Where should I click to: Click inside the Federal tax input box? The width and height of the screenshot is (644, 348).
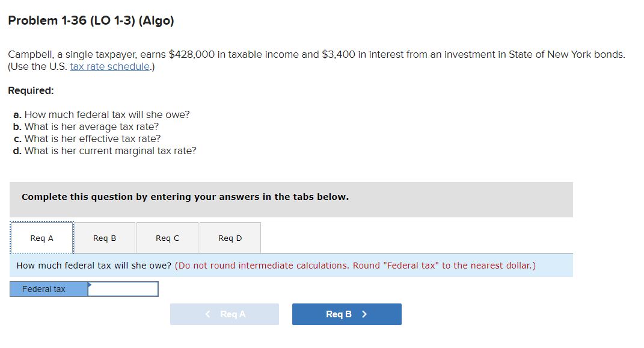122,288
